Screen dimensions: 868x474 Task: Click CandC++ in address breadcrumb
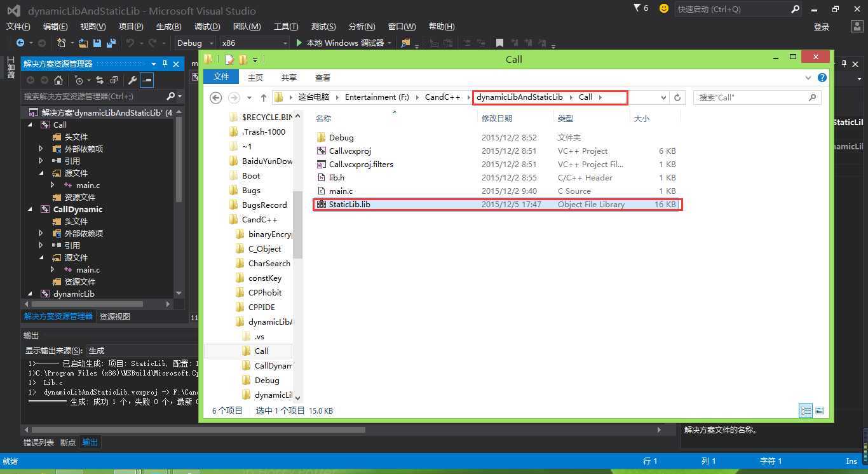(x=442, y=97)
